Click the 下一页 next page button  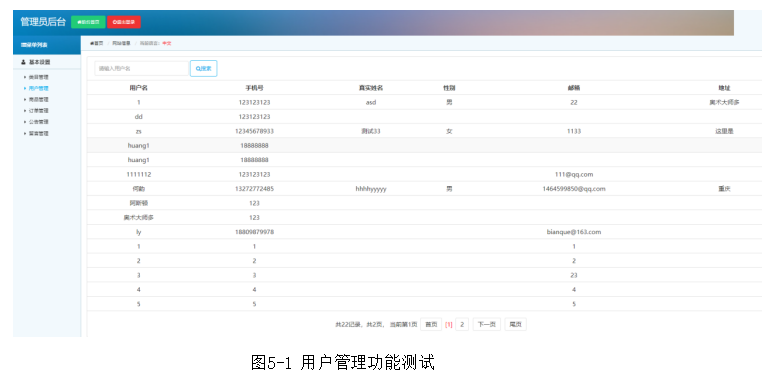pyautogui.click(x=486, y=324)
